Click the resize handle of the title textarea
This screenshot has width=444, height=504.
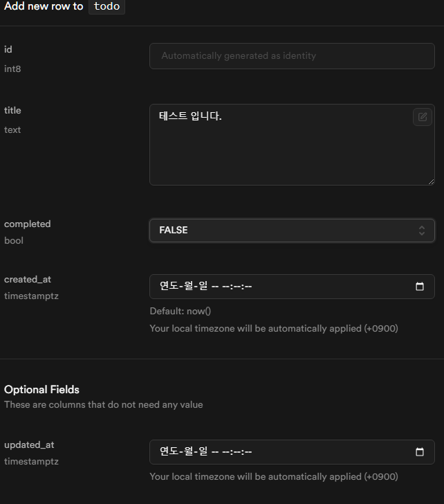coord(430,181)
